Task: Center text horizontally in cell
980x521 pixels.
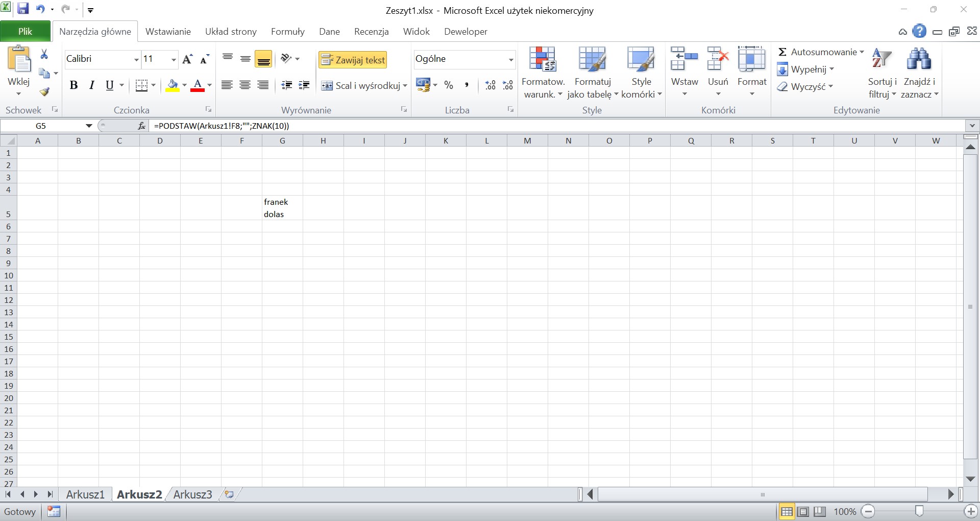Action: pos(245,85)
